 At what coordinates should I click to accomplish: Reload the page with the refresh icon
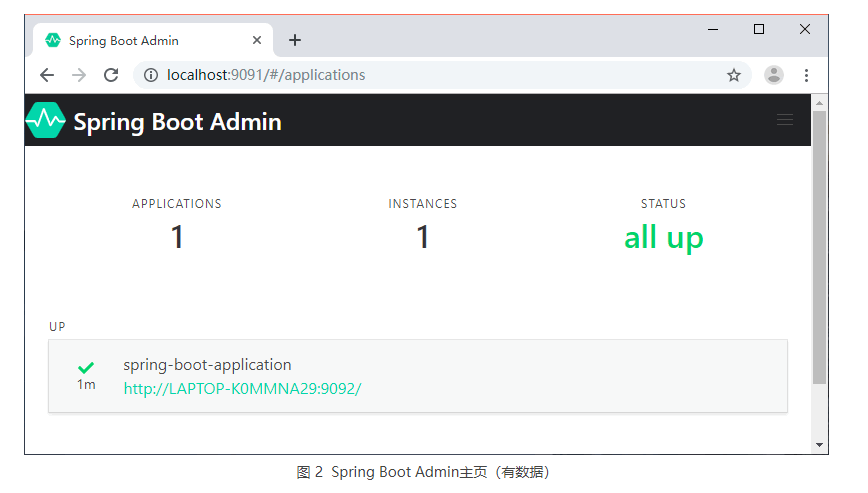coord(111,75)
